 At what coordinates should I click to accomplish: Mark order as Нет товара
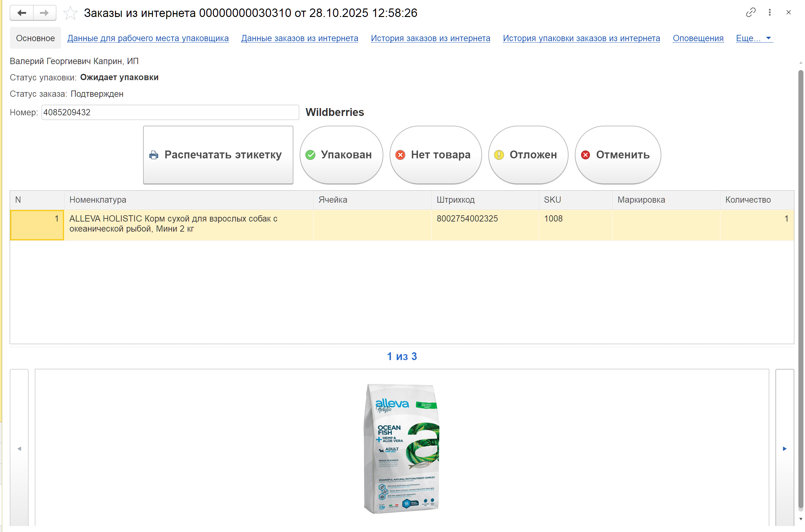(435, 155)
